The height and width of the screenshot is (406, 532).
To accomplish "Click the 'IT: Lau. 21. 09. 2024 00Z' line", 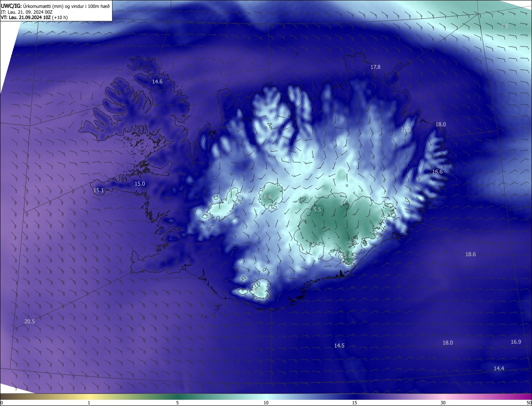I will click(x=26, y=12).
